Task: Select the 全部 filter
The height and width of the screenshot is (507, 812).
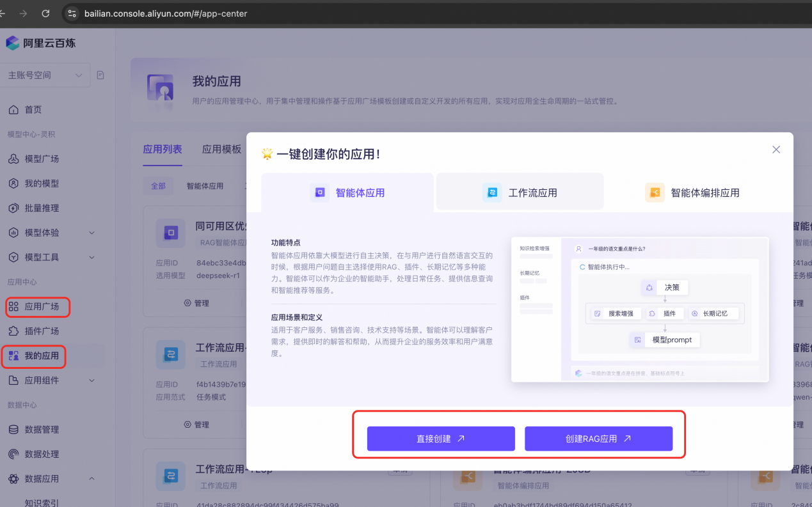Action: (x=158, y=186)
